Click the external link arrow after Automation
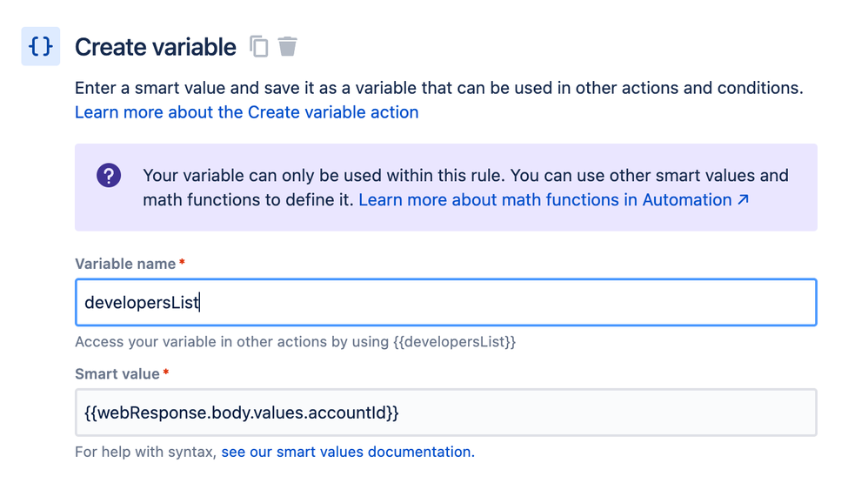 point(743,199)
